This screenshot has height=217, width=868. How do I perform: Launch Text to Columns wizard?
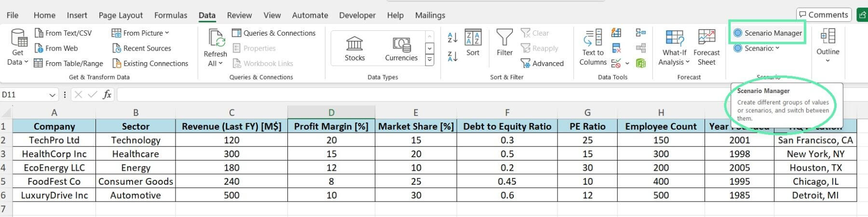(x=593, y=47)
